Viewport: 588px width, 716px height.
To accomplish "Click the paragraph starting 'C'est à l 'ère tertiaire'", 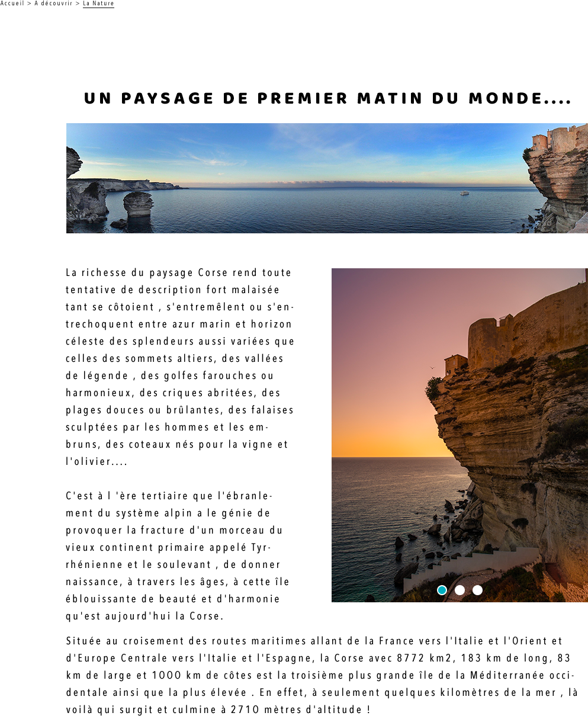I will click(178, 556).
